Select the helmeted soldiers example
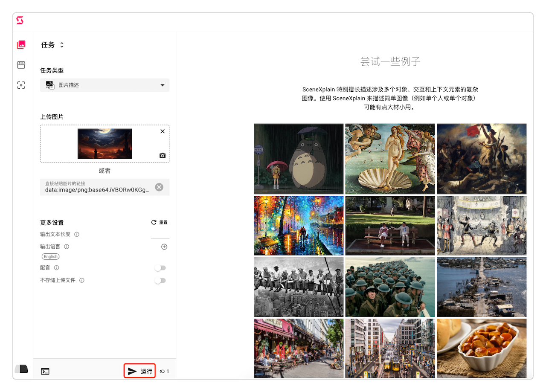Image resolution: width=546 pixels, height=392 pixels. tap(390, 287)
